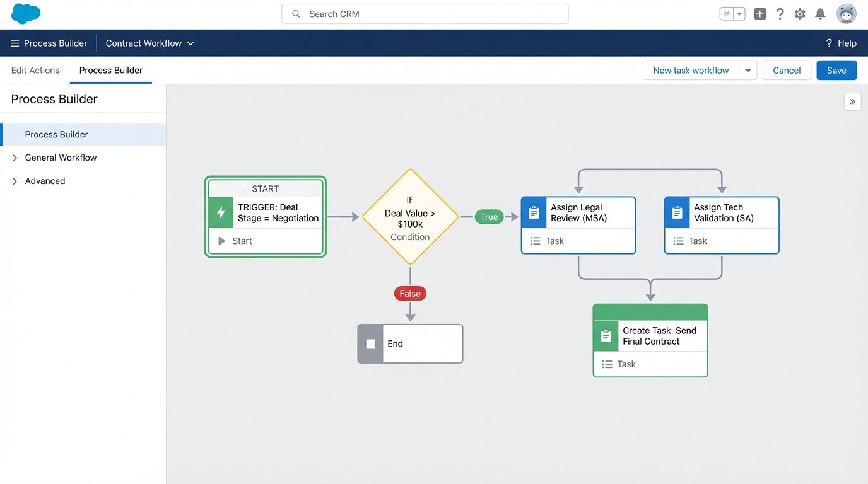Open the Salesforce settings gear
Screen dimensions: 868x484
pyautogui.click(x=800, y=13)
